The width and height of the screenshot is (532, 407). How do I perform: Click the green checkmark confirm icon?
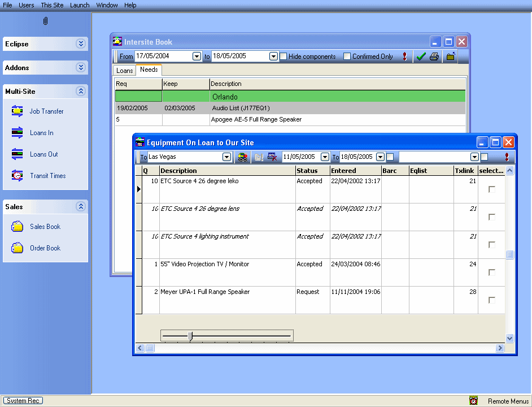coord(421,57)
